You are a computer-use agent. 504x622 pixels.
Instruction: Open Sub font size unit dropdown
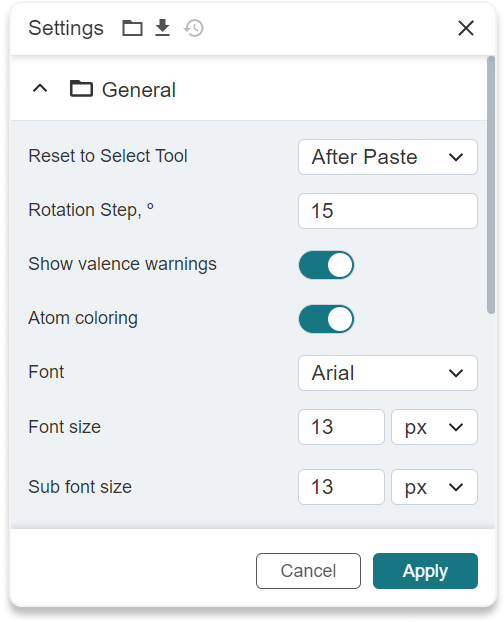[x=434, y=487]
